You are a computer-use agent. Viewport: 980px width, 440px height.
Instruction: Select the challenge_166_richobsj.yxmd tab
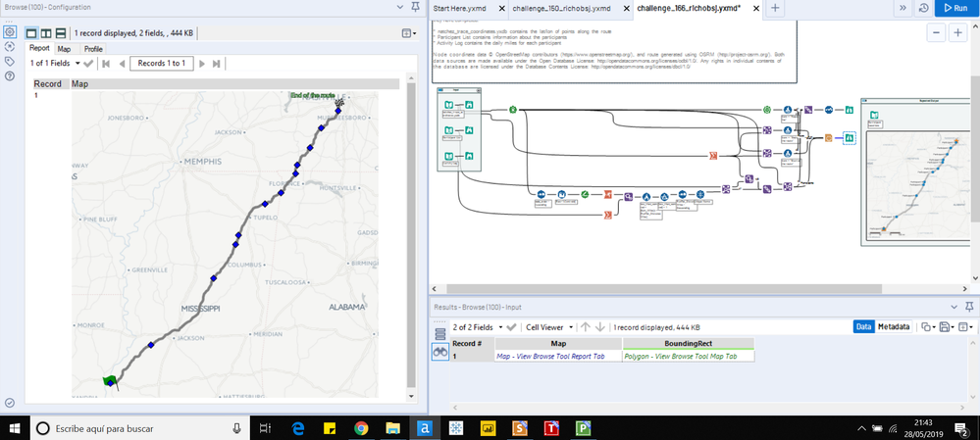pos(688,8)
